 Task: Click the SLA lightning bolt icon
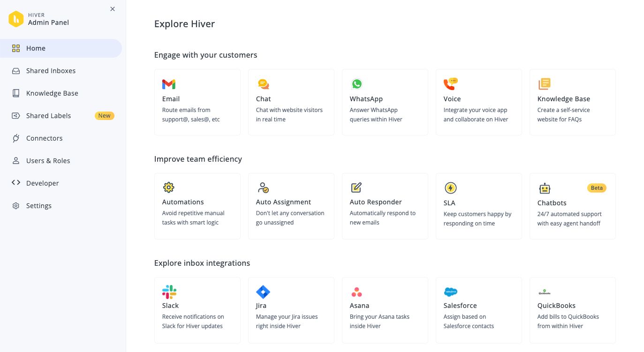pyautogui.click(x=450, y=188)
